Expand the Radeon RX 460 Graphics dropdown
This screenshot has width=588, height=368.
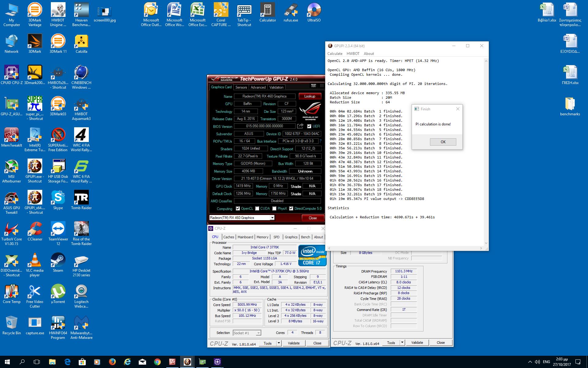tap(272, 218)
